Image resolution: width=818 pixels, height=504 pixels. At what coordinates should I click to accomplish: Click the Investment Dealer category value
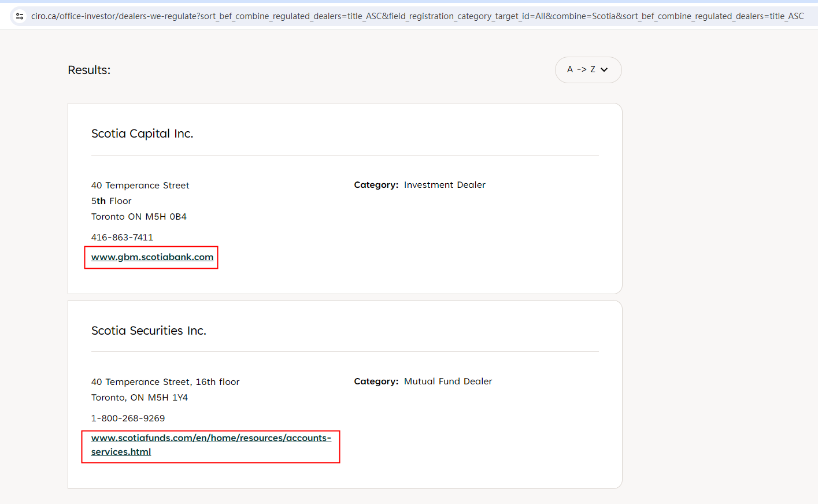pos(444,185)
